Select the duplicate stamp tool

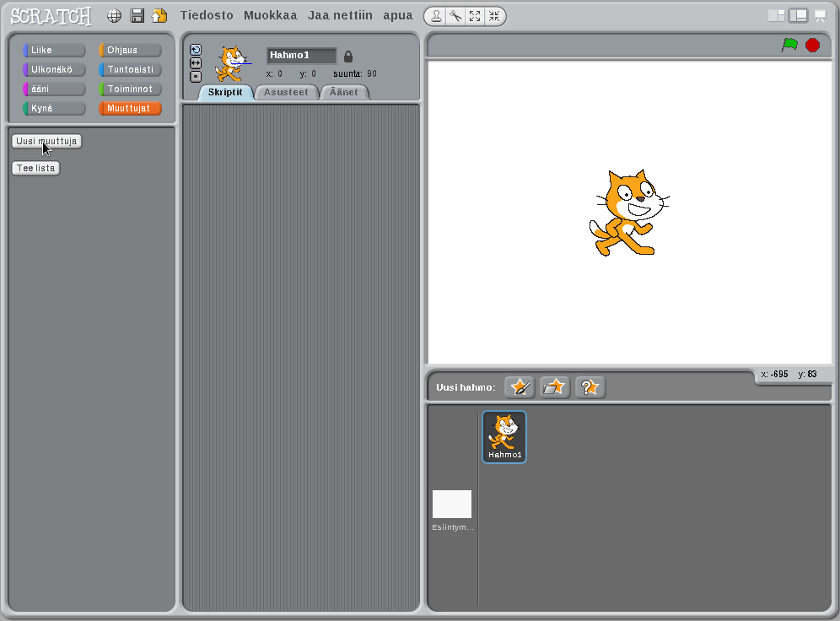coord(437,17)
